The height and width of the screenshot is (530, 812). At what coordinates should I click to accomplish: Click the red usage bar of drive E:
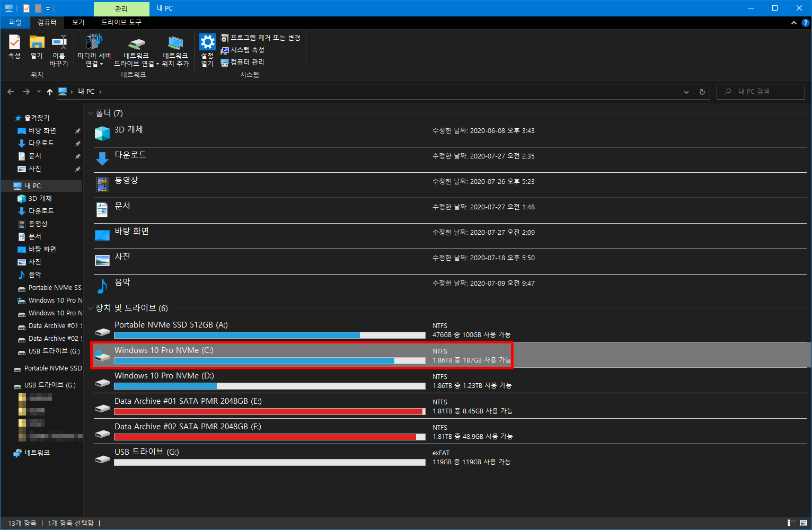point(270,412)
